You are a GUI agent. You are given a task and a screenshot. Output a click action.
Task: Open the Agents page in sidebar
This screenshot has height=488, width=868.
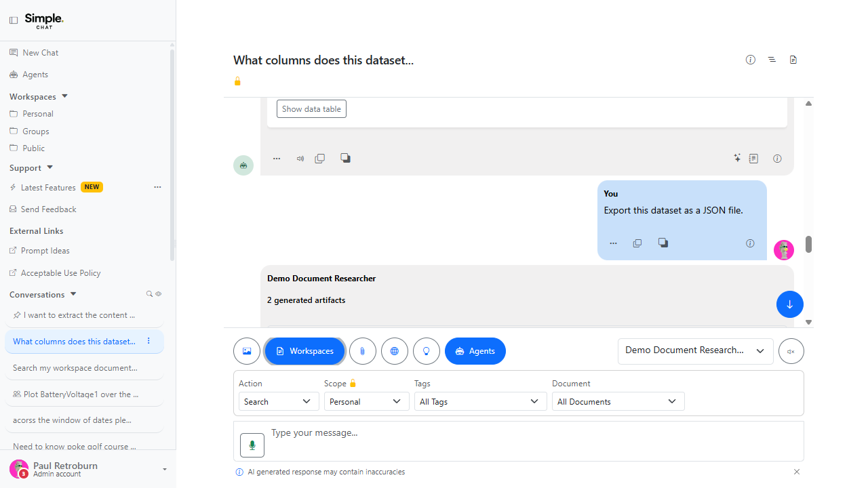point(29,75)
